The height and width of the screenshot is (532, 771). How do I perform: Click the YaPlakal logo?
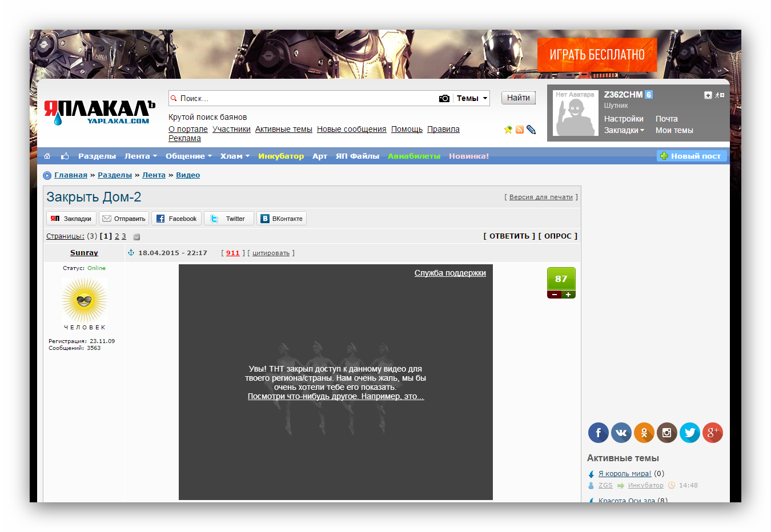click(x=99, y=112)
